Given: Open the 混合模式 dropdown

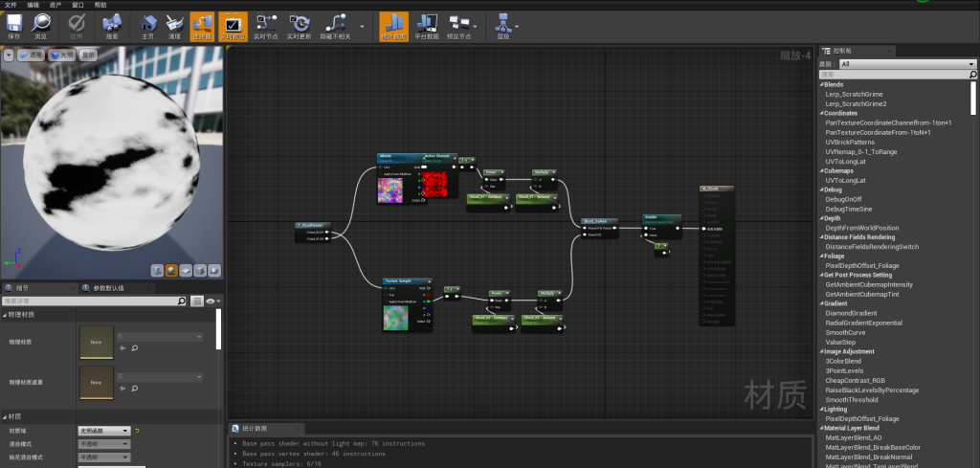Looking at the screenshot, I should click(x=104, y=444).
